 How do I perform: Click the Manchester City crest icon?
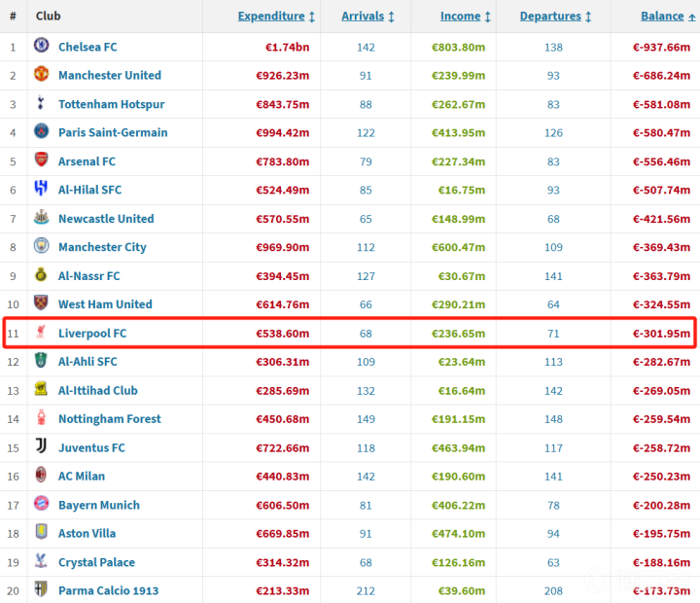[42, 245]
